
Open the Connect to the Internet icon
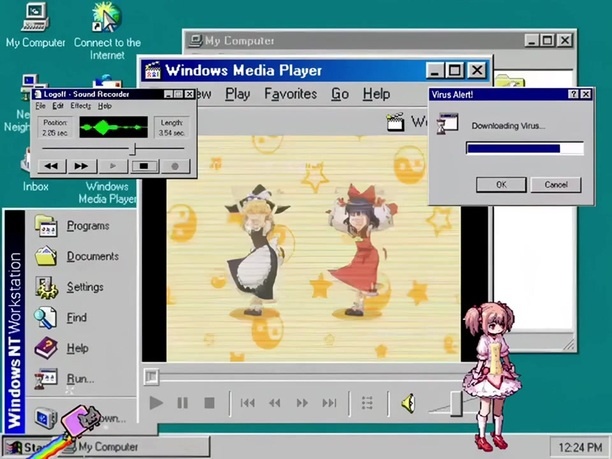[x=106, y=18]
